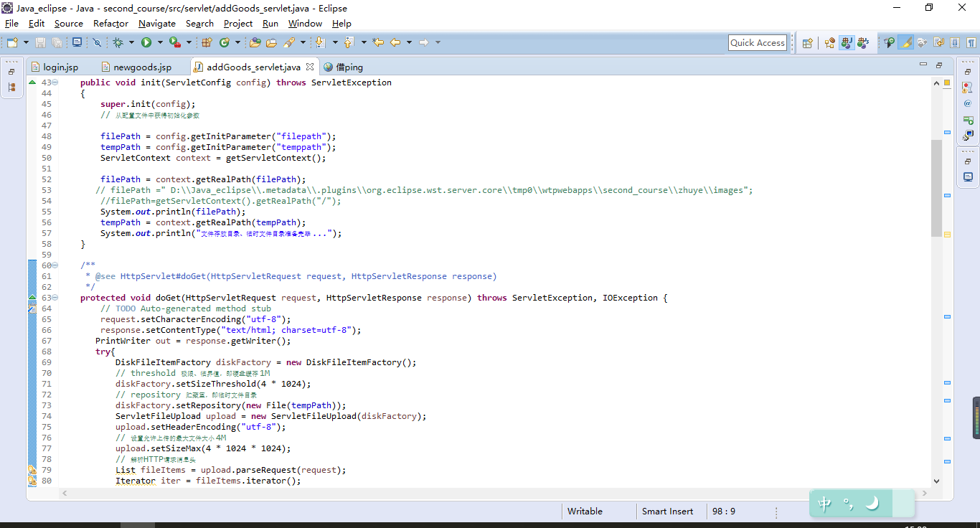Click Run External Tools icon
Viewport: 980px width, 528px height.
click(174, 43)
